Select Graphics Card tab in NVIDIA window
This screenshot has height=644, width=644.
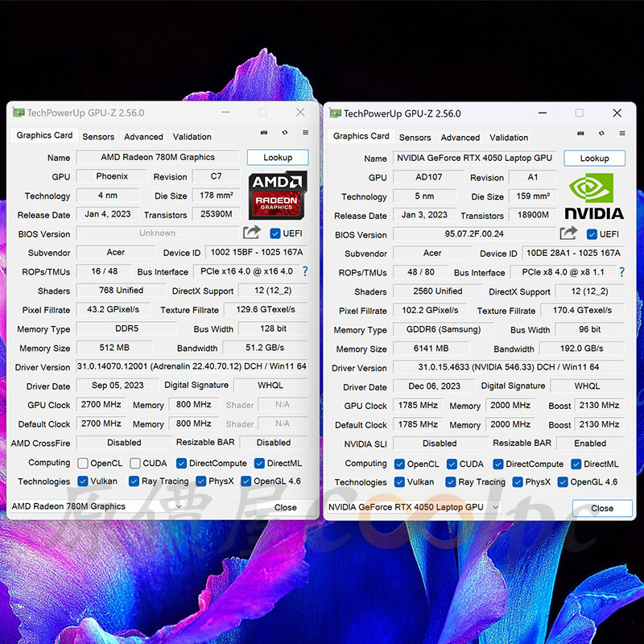coord(361,136)
